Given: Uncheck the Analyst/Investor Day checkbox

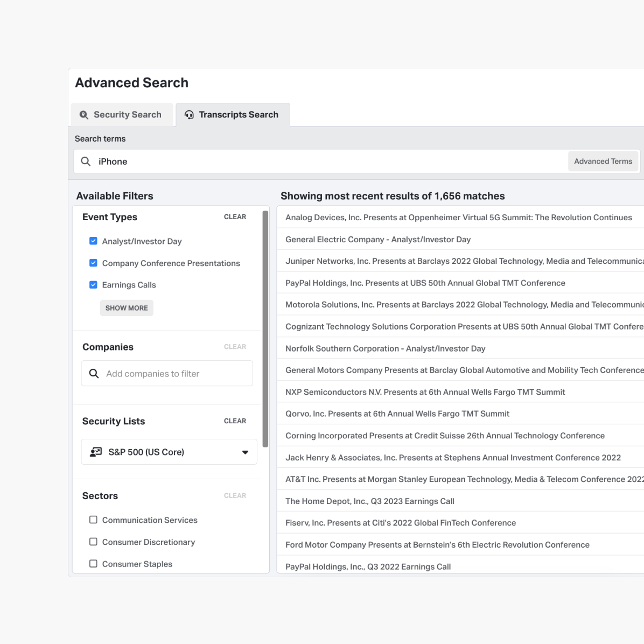Looking at the screenshot, I should pyautogui.click(x=93, y=241).
